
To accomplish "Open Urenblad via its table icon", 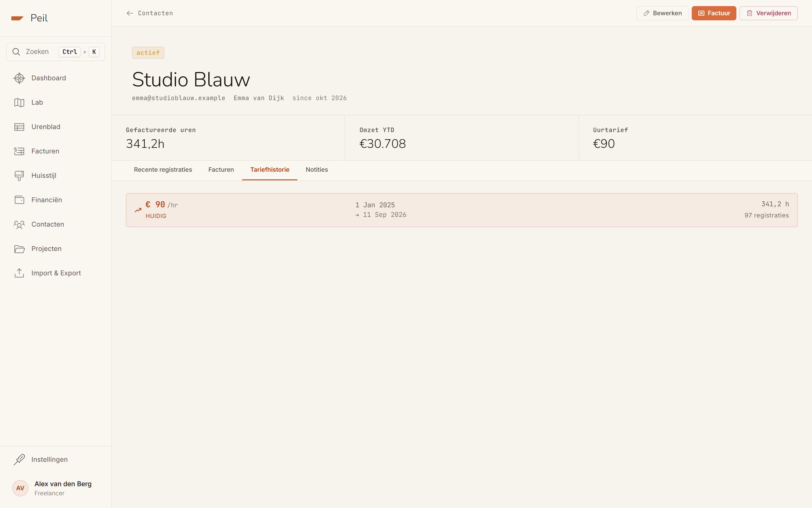I will coord(19,127).
